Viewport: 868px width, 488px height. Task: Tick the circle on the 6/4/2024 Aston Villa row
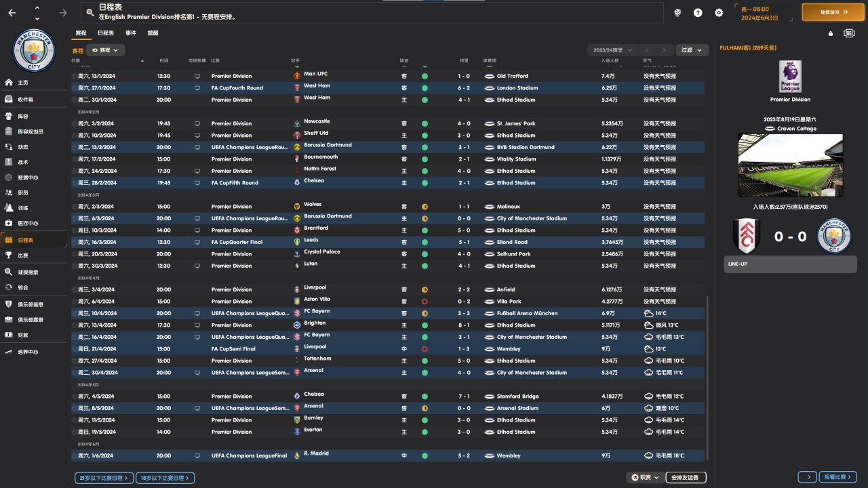[75, 302]
